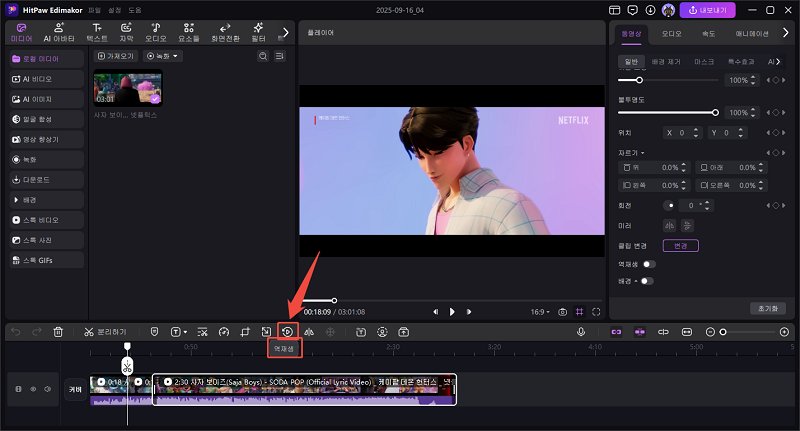Toggle the 역재생 (Reverse) switch
This screenshot has width=800, height=431.
click(649, 264)
